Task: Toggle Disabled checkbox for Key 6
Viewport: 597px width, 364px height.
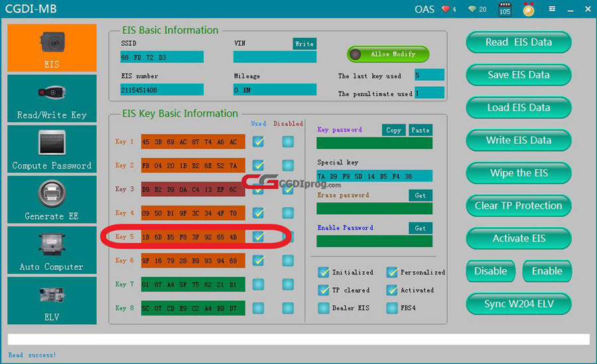Action: click(288, 261)
